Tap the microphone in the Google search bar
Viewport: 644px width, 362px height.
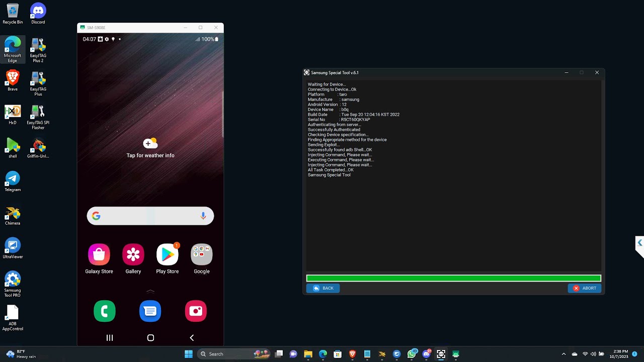[203, 216]
